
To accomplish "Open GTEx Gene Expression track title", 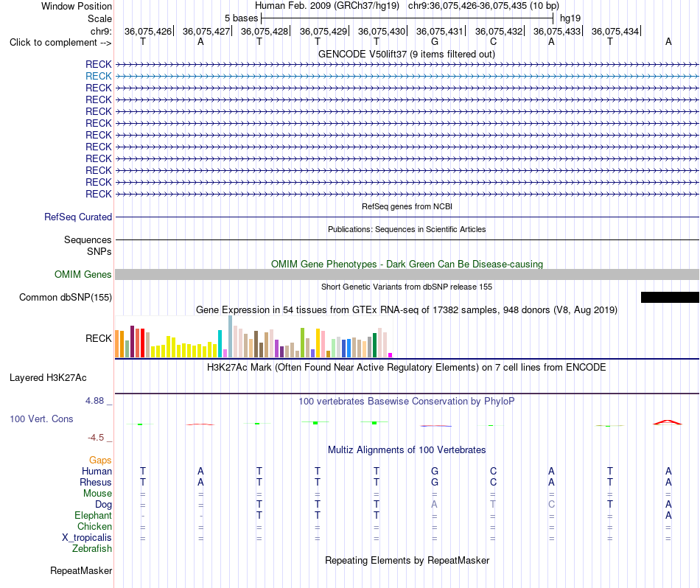I will (407, 310).
